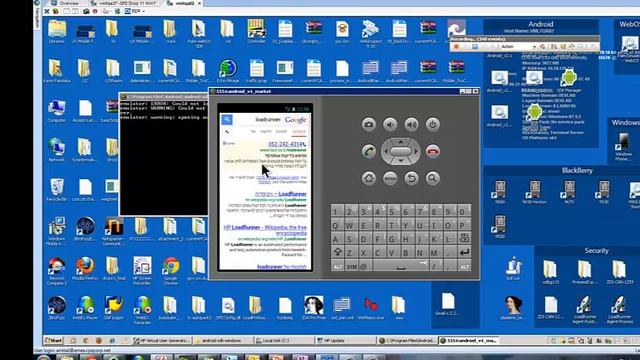This screenshot has height=360, width=640.
Task: Open the Action dropdown in recording toolbar
Action: click(x=518, y=47)
